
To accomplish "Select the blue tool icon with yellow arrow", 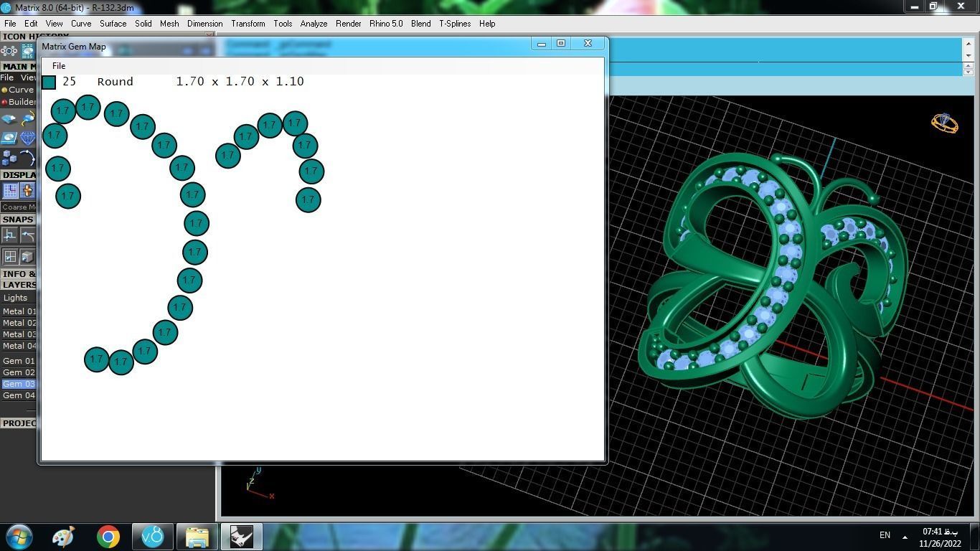I will (28, 119).
